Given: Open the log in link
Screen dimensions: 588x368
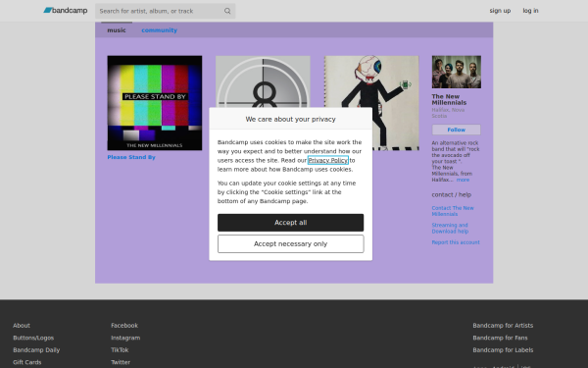Looking at the screenshot, I should [x=530, y=11].
